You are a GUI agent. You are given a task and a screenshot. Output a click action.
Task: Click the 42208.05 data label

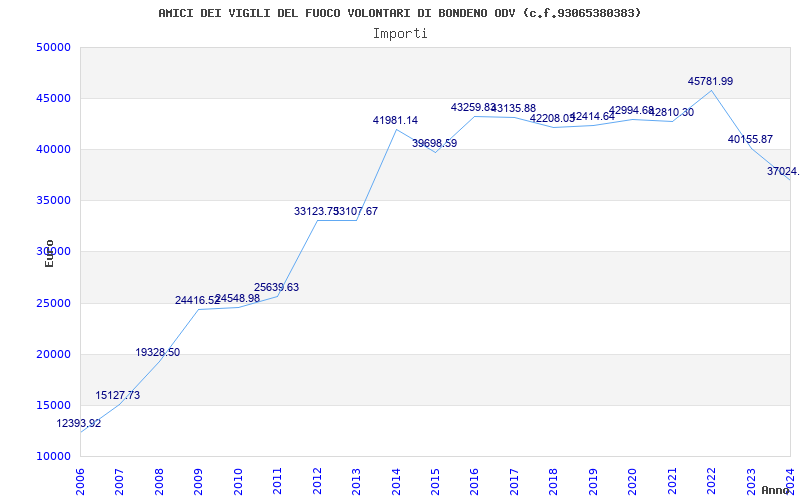(x=553, y=118)
